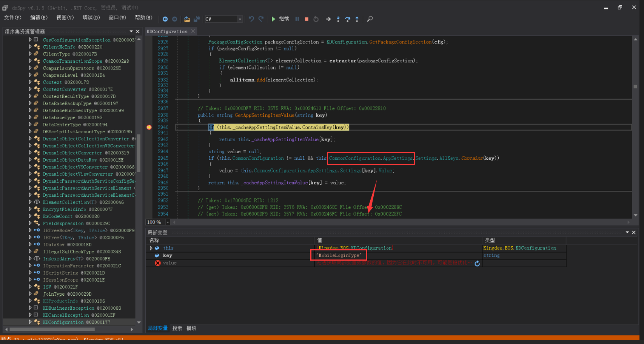
Task: Click the 名称 column header in locals
Action: pyautogui.click(x=154, y=240)
